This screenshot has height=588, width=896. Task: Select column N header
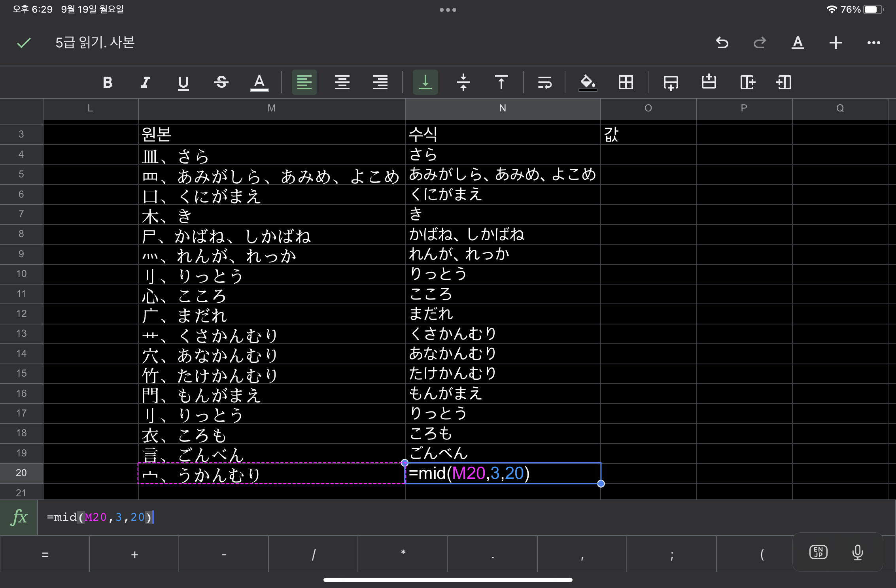click(x=502, y=108)
